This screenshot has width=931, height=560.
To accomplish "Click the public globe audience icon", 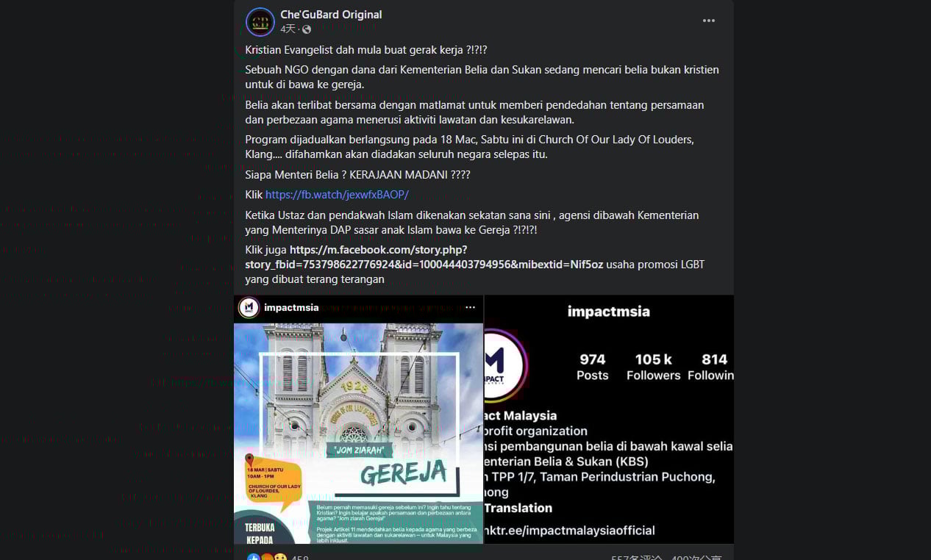I will click(x=307, y=29).
